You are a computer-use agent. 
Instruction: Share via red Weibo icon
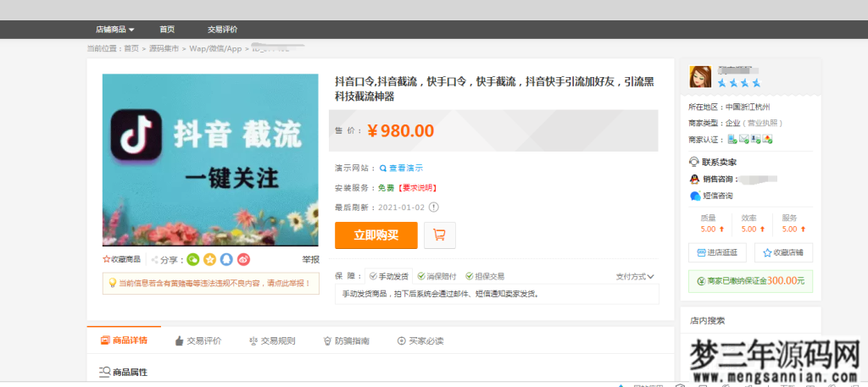[243, 259]
